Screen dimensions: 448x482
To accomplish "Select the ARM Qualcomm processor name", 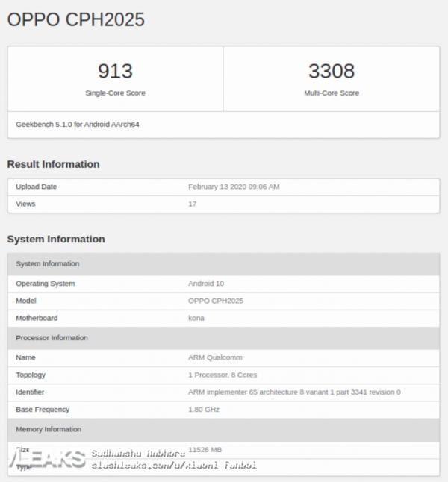I will 215,357.
